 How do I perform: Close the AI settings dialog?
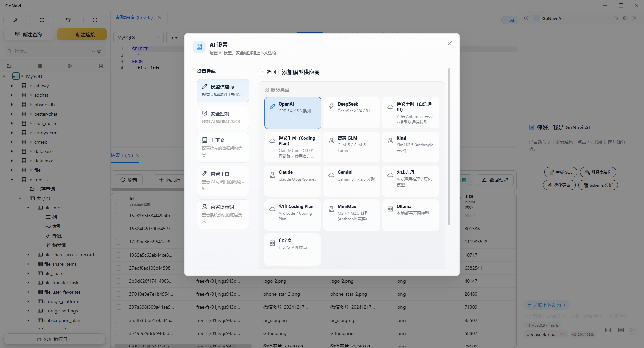tap(450, 43)
